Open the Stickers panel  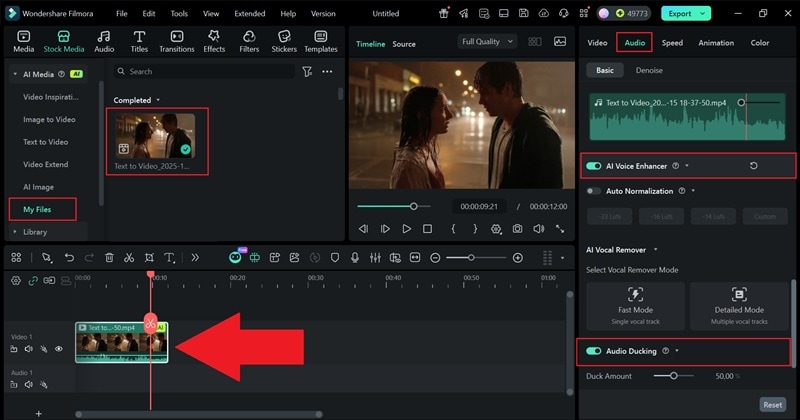(x=284, y=41)
